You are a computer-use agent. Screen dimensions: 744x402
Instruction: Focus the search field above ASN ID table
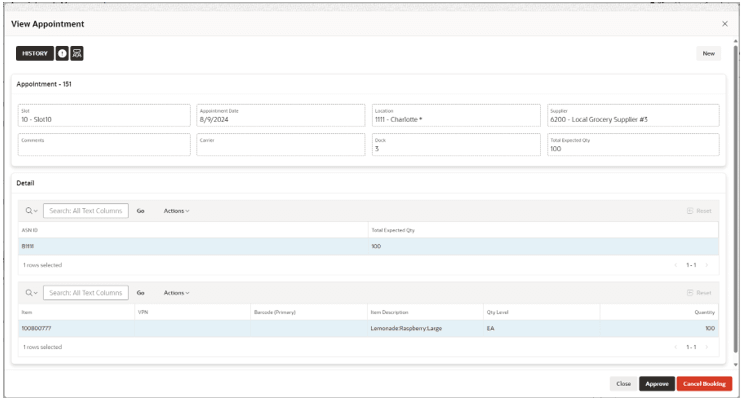[86, 211]
